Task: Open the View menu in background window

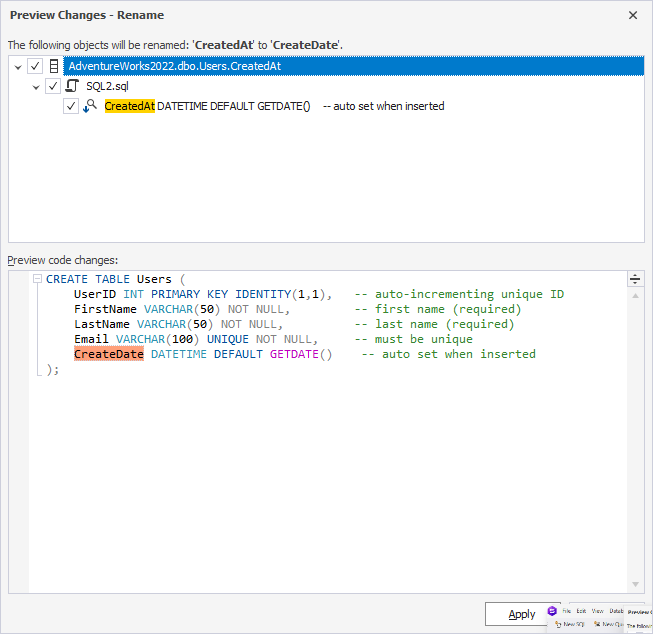Action: pyautogui.click(x=597, y=610)
